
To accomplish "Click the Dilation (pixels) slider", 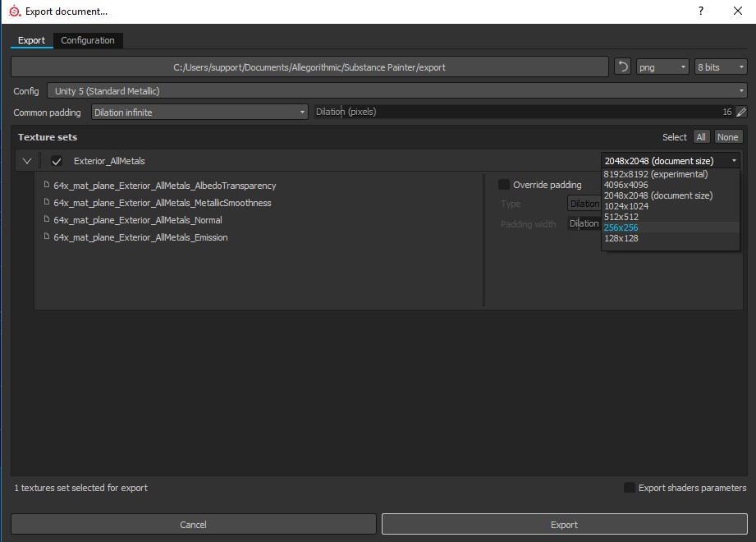I will [524, 112].
